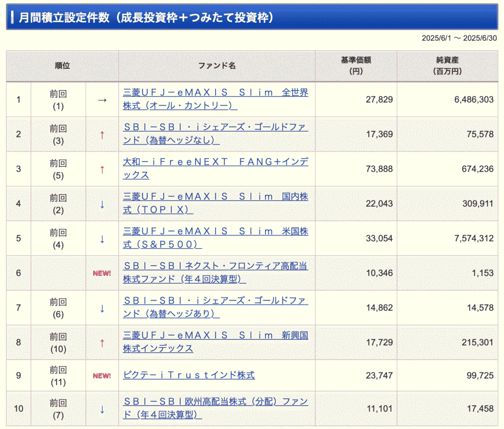The image size is (504, 429).
Task: Click the unchanged right arrow in rank 1 row
Action: (102, 100)
